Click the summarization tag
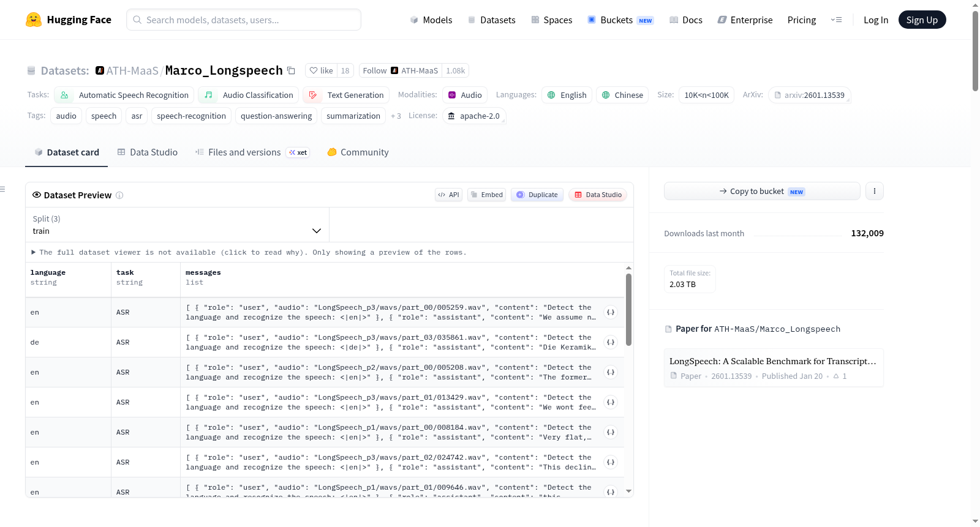 [353, 116]
